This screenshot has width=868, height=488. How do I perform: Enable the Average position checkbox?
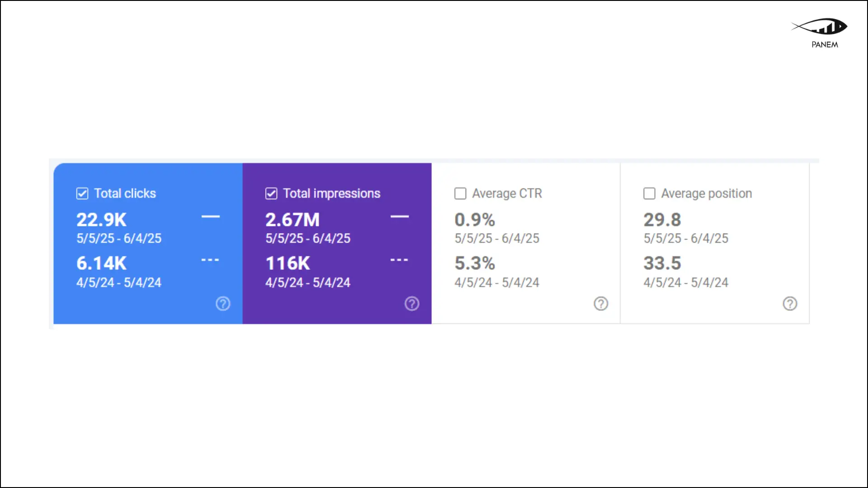(649, 194)
